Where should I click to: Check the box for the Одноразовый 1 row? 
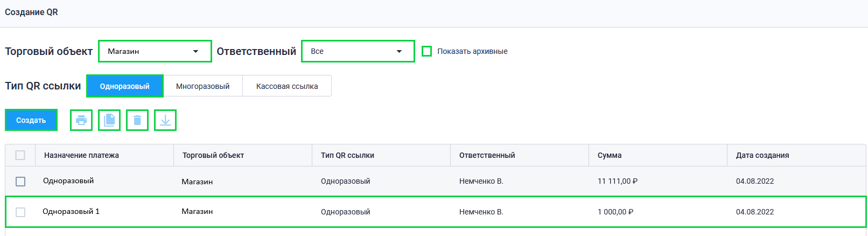20,212
